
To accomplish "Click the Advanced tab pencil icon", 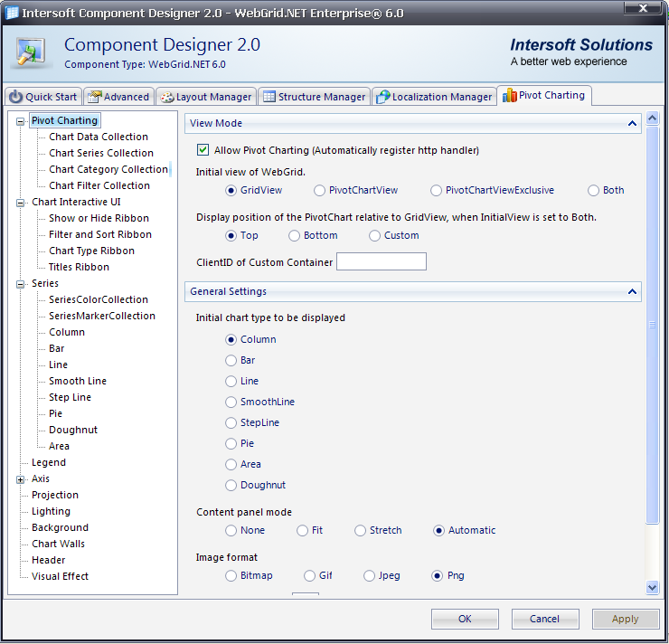I will (95, 97).
